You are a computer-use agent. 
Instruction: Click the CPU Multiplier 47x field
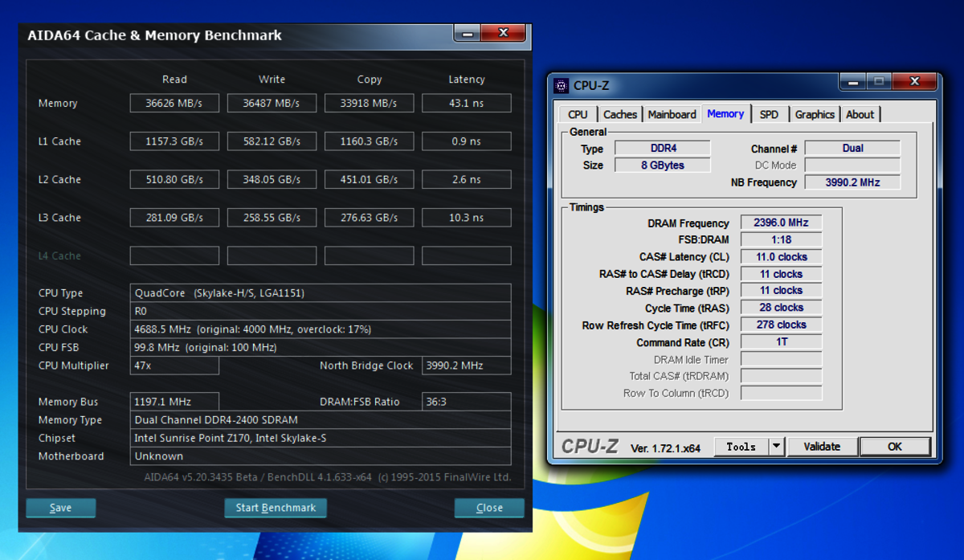click(x=174, y=366)
